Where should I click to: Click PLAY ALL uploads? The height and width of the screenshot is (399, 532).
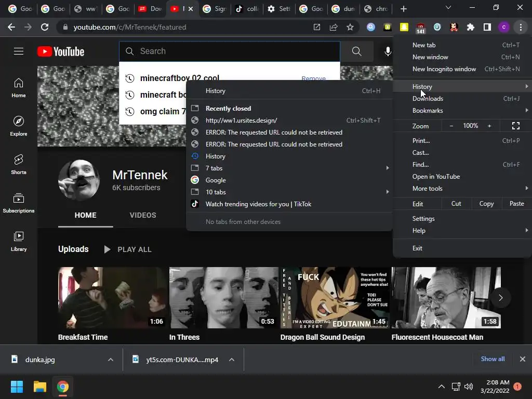pos(128,249)
